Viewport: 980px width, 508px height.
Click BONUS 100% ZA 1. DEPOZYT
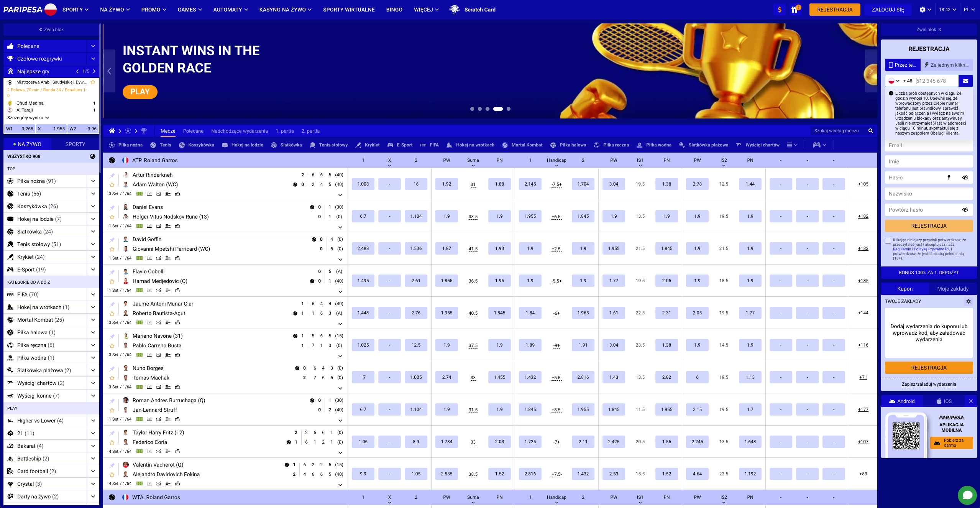pos(929,273)
